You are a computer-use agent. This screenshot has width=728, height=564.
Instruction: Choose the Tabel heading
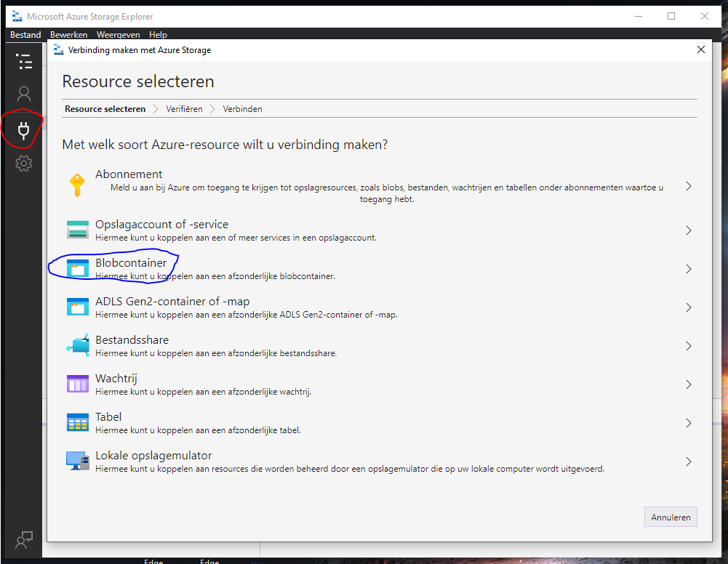[108, 417]
